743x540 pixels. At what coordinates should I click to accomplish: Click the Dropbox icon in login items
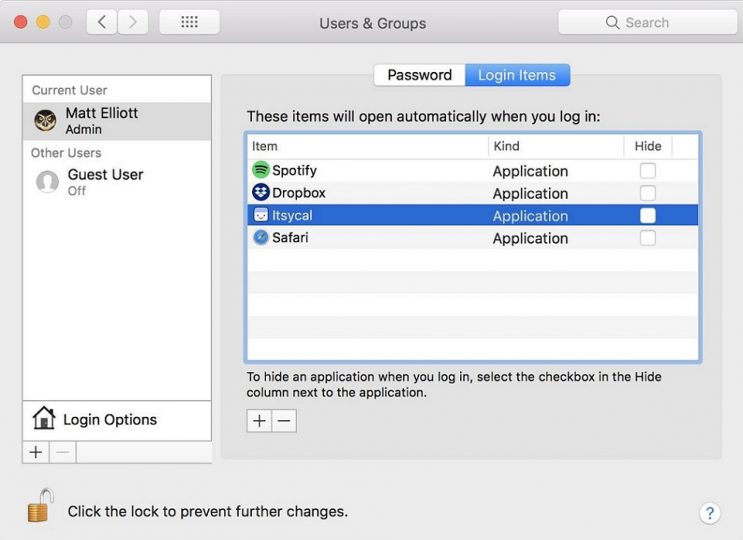pyautogui.click(x=261, y=193)
